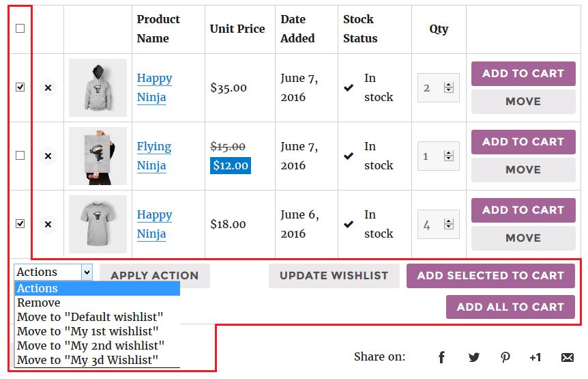Toggle the select-all checkbox in the table header
Viewport: 588px width, 379px height.
tap(20, 29)
